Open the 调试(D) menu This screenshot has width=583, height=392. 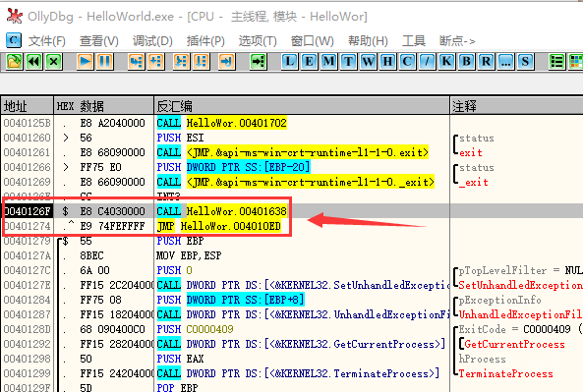point(152,41)
